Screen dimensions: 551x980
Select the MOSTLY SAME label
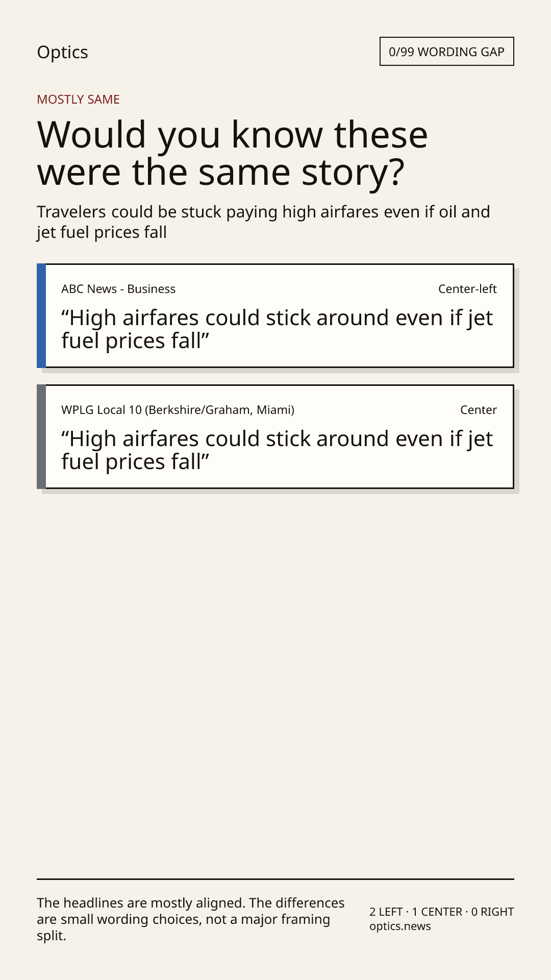tap(78, 100)
